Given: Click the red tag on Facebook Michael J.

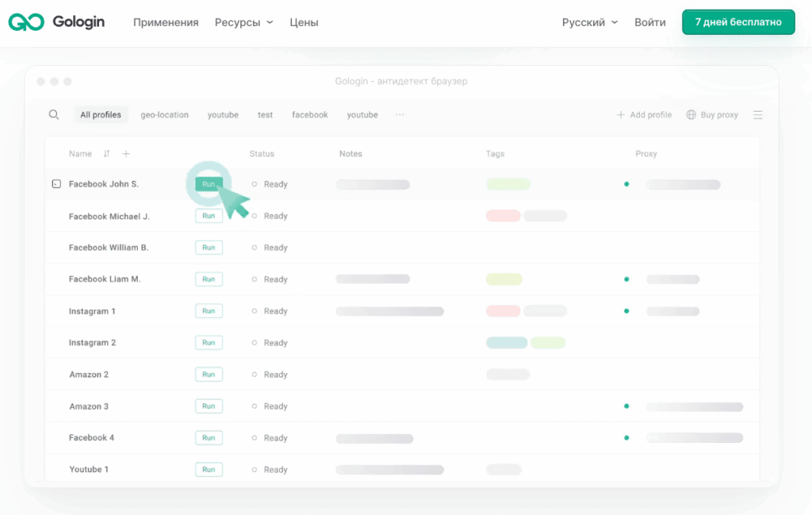Looking at the screenshot, I should point(504,216).
